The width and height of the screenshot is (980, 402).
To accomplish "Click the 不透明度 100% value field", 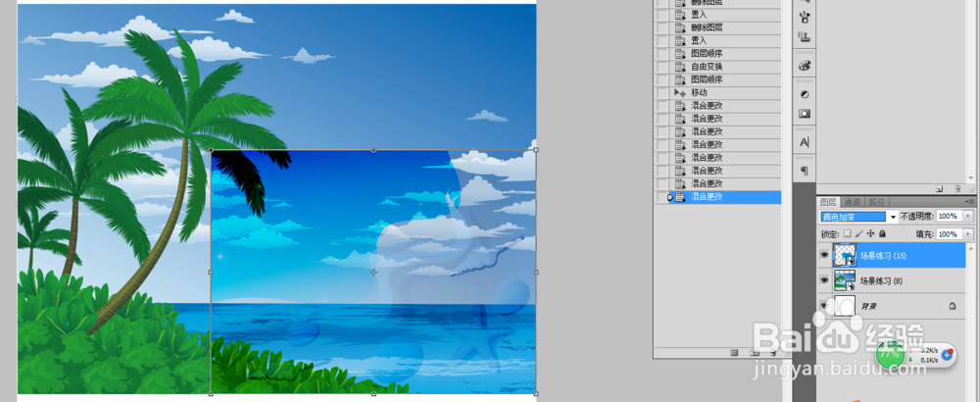I will click(950, 216).
